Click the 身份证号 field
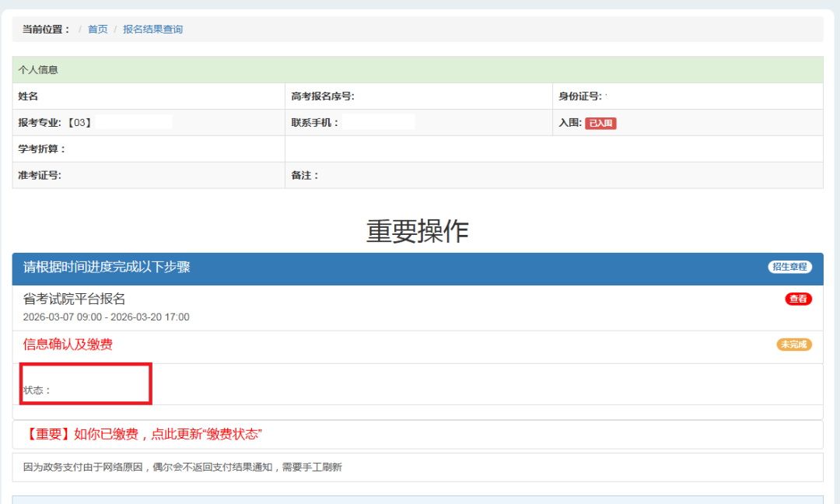 579,96
